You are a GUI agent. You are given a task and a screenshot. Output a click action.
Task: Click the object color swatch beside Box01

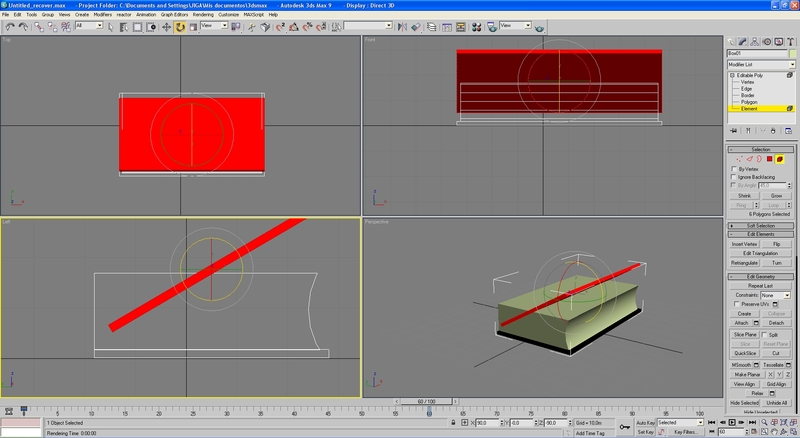(x=792, y=54)
